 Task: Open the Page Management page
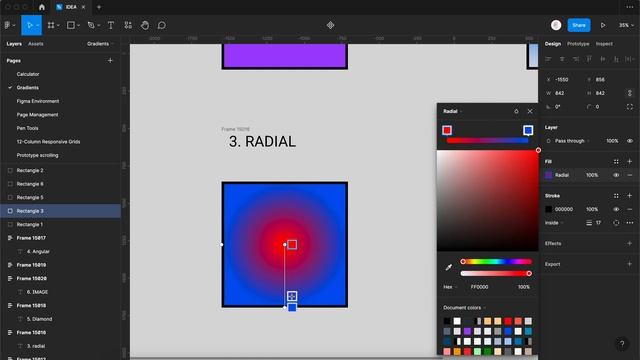(x=37, y=115)
